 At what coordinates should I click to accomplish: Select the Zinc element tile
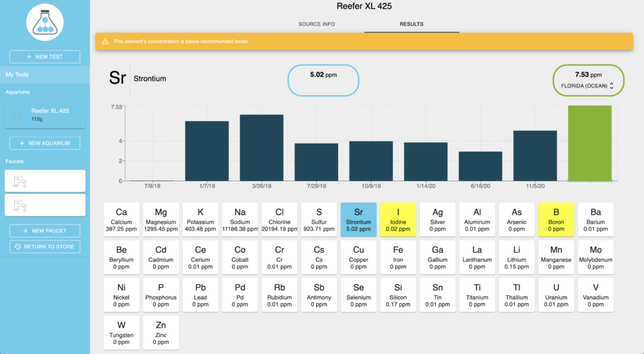click(161, 333)
